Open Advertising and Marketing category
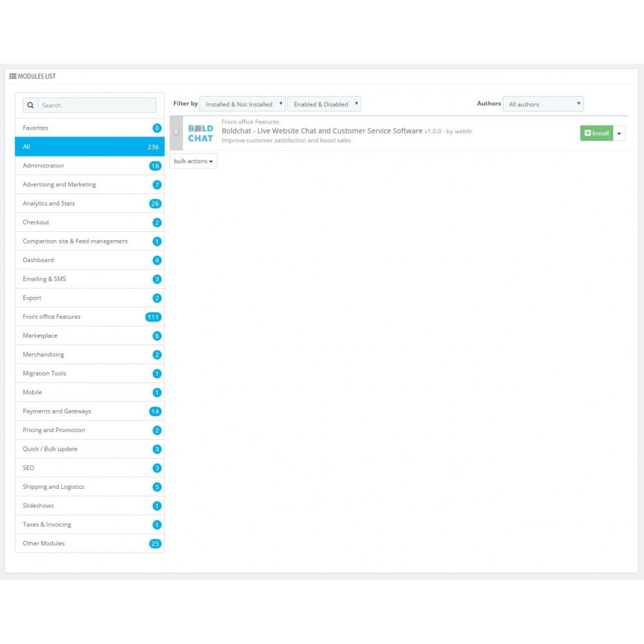The image size is (644, 644). [90, 184]
